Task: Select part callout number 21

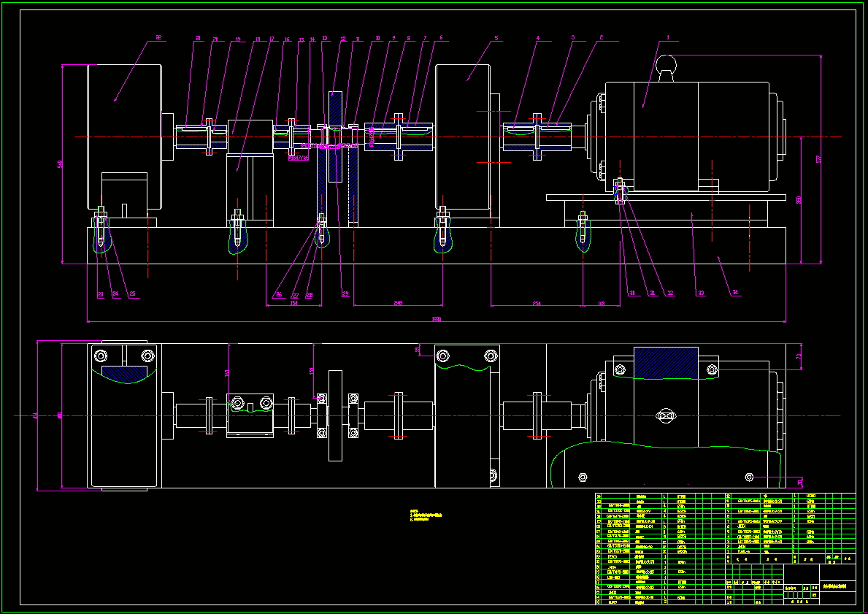Action: tap(198, 38)
